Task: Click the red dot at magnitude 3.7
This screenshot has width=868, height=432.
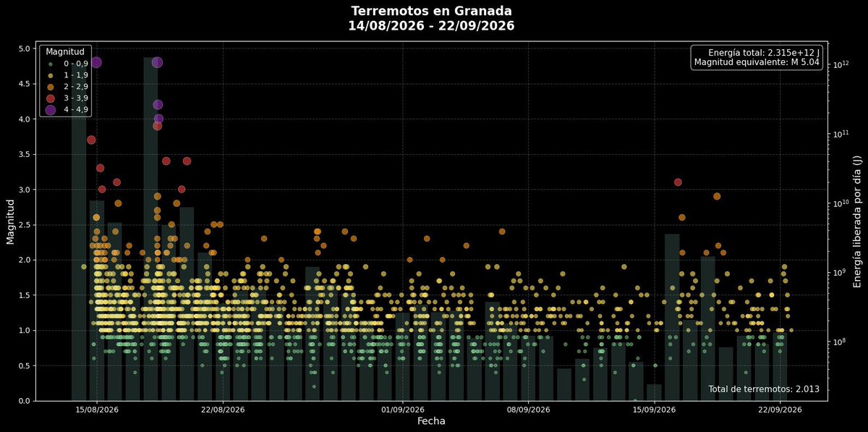Action: click(91, 140)
